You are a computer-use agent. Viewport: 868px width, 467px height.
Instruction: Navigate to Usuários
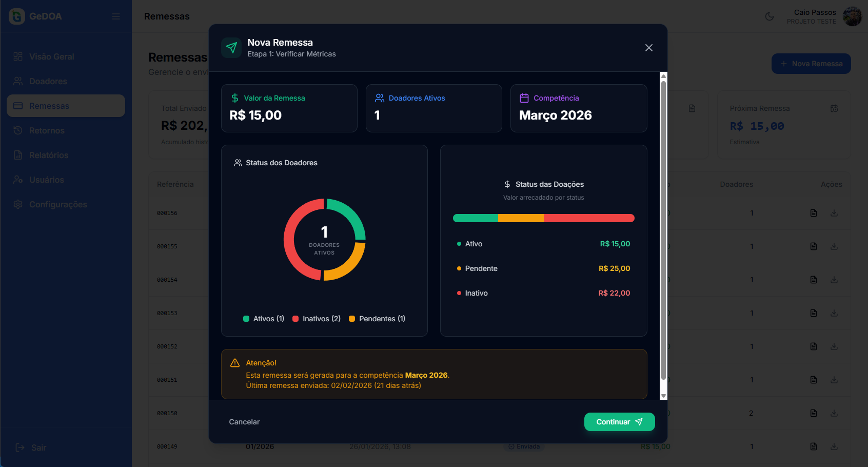pyautogui.click(x=46, y=180)
